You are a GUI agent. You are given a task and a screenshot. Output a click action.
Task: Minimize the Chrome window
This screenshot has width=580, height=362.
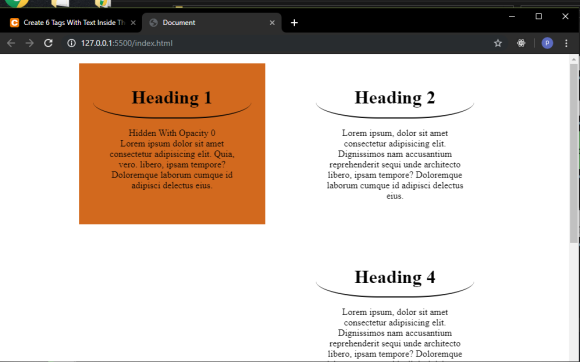click(x=512, y=16)
